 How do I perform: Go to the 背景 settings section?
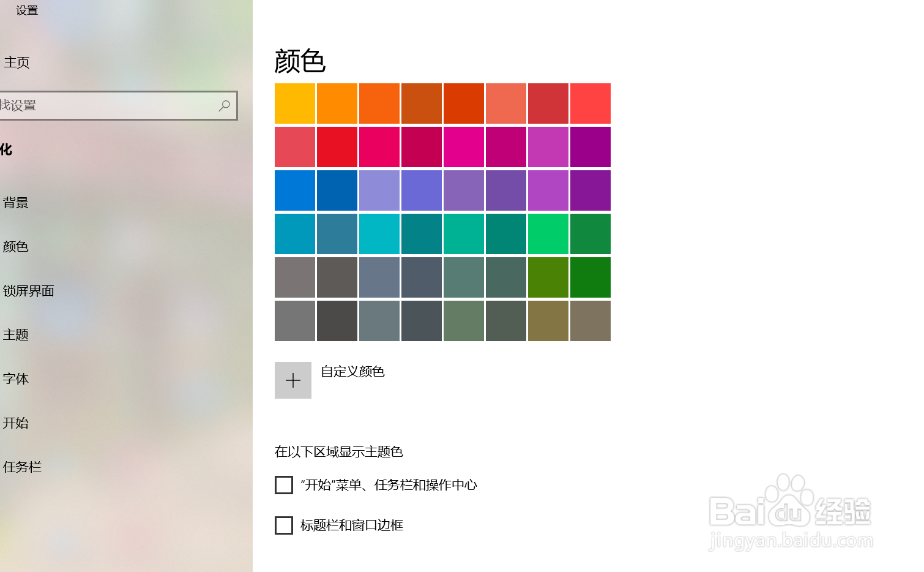click(16, 203)
